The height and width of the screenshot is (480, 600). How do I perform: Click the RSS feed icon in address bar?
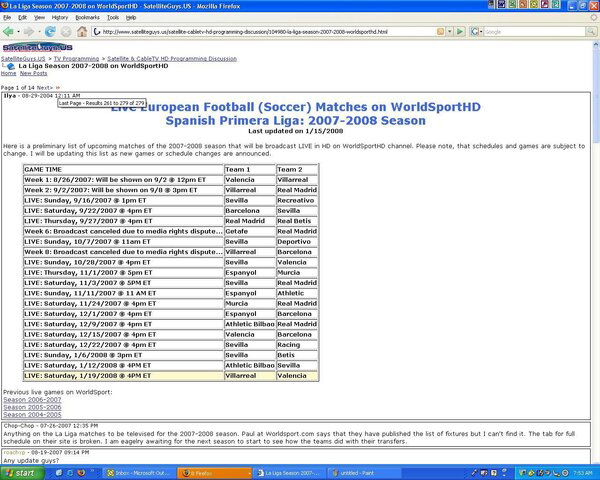[x=440, y=32]
